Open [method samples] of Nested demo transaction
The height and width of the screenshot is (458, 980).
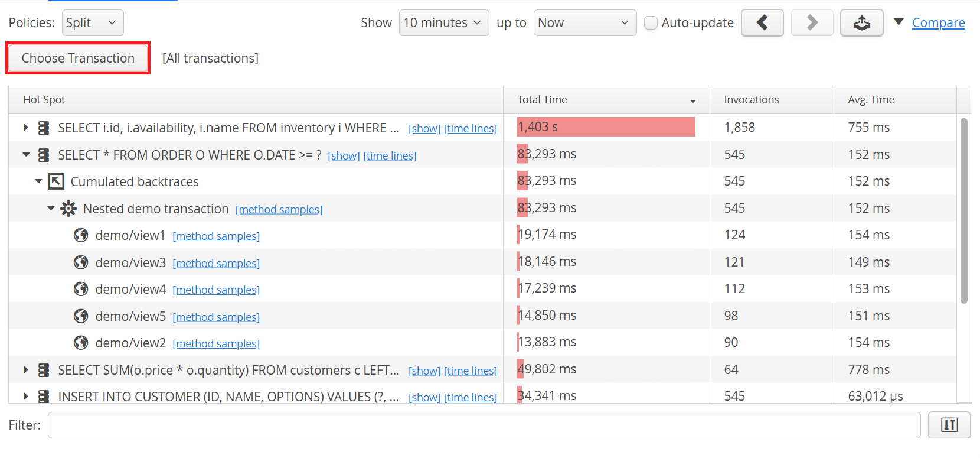[x=279, y=209]
